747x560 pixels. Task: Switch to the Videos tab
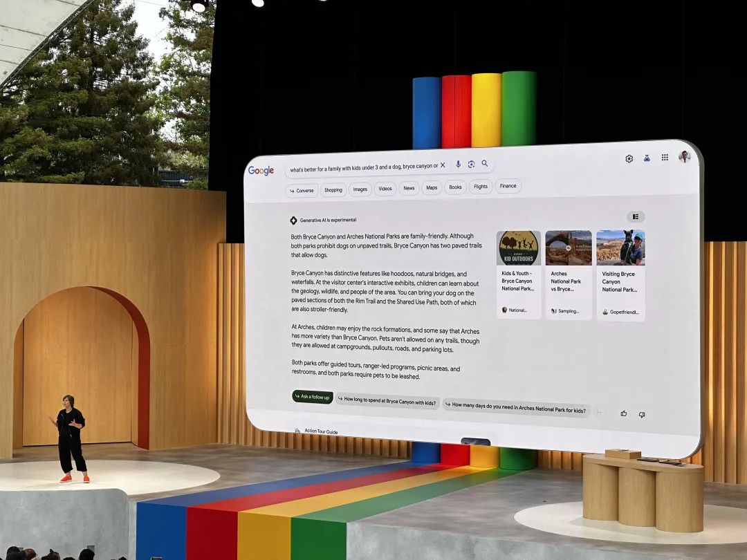click(x=385, y=189)
